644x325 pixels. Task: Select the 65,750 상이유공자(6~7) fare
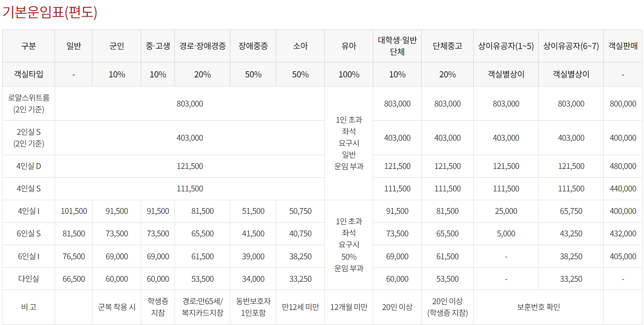coord(571,211)
